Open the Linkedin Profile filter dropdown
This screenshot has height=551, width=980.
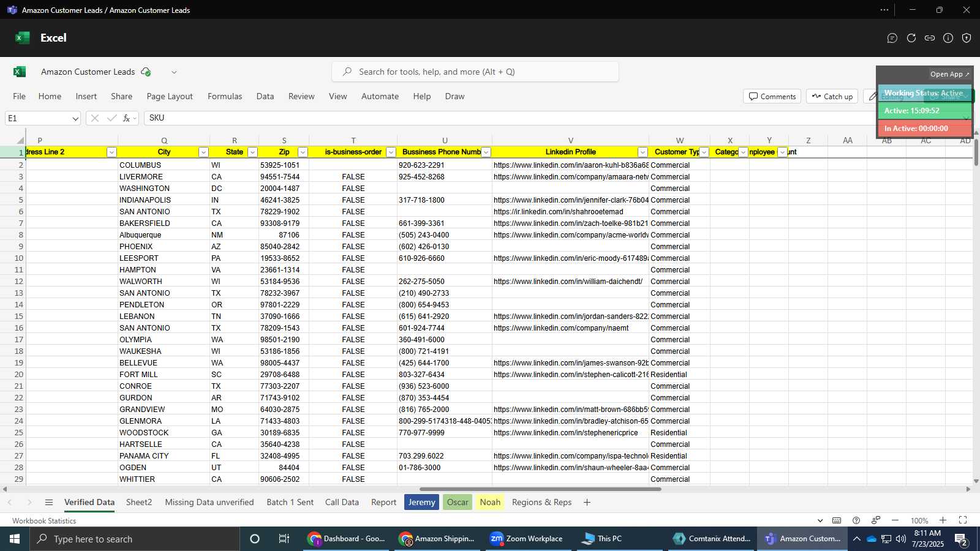tap(643, 152)
